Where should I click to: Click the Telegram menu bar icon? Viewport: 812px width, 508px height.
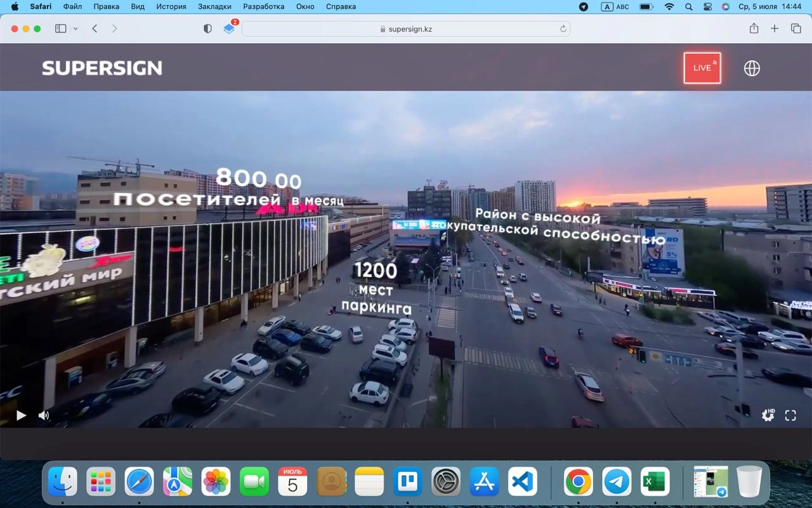point(584,6)
